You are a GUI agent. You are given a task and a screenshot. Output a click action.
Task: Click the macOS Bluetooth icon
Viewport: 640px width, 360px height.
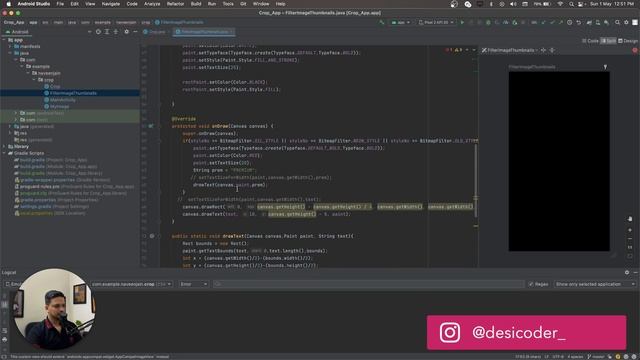[491, 4]
